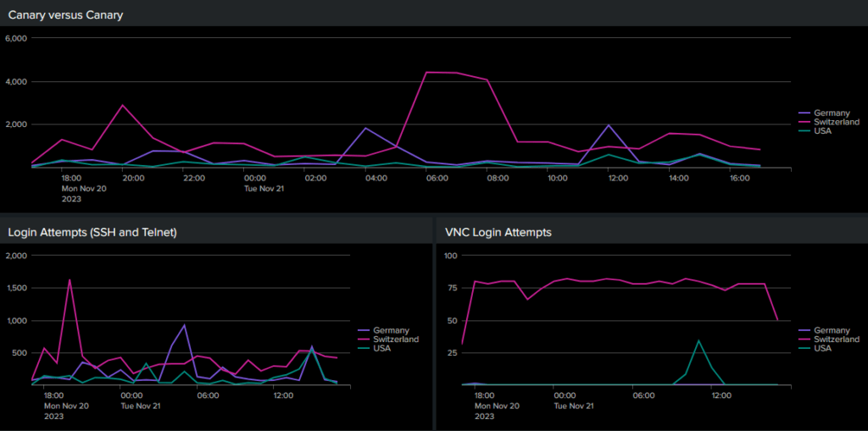Screen dimensions: 868x431
Task: Select Switzerland label in SSH and Telnet legend
Action: (396, 340)
